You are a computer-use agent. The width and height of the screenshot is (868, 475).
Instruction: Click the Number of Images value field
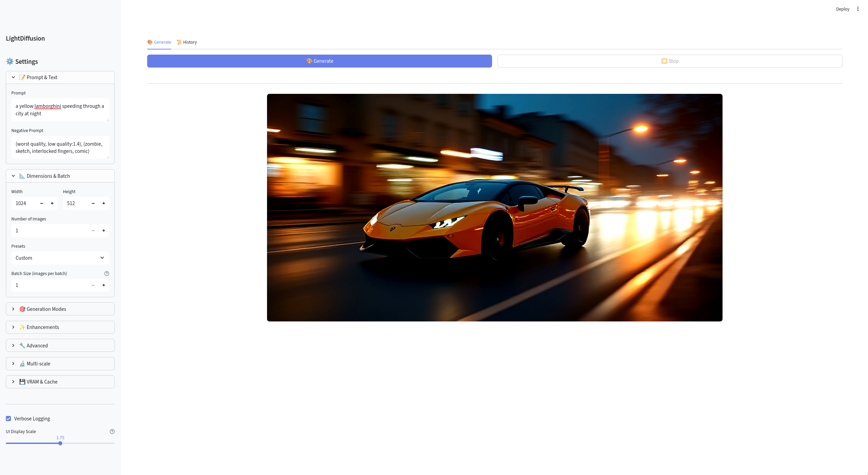point(50,231)
